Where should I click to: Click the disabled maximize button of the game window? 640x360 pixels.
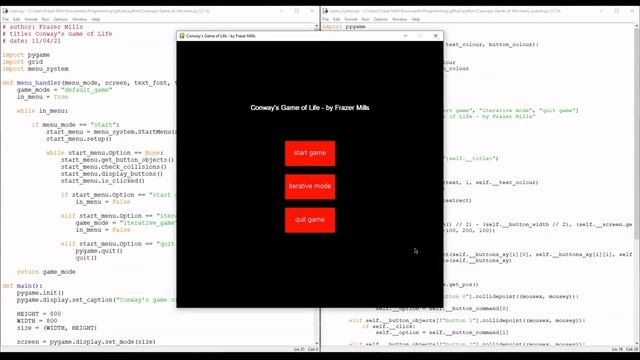[x=420, y=36]
